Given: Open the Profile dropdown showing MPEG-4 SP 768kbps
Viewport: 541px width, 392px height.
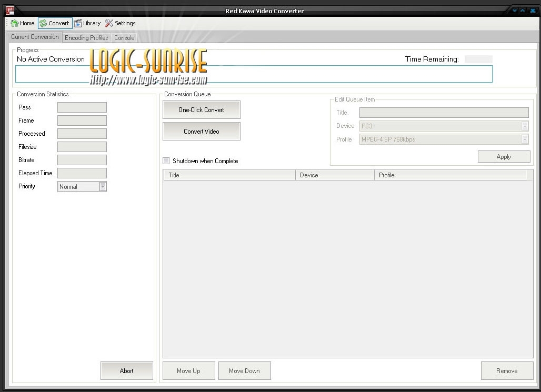Looking at the screenshot, I should (444, 139).
